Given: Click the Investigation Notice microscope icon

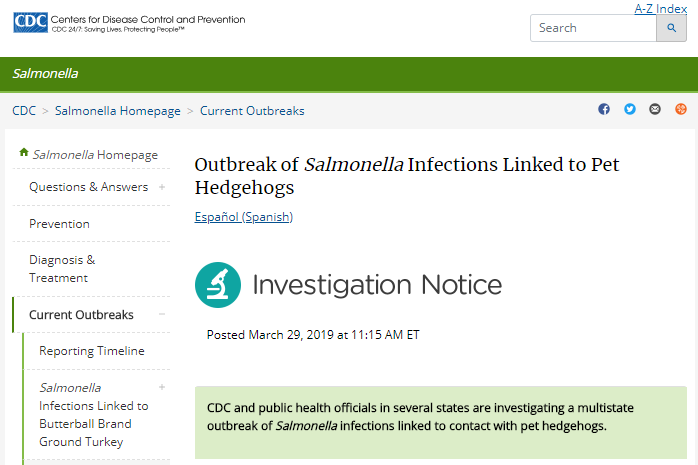Looking at the screenshot, I should [x=218, y=285].
